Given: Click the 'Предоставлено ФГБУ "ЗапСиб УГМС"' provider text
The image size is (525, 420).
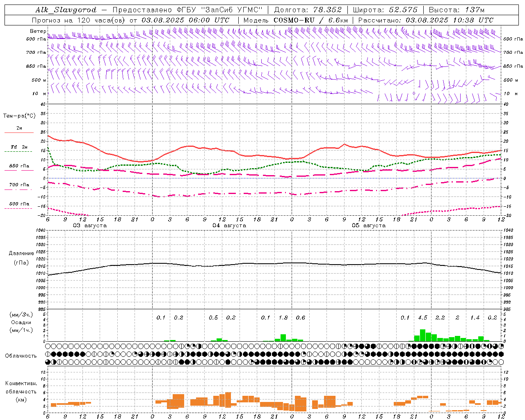Looking at the screenshot, I should pos(187,10).
